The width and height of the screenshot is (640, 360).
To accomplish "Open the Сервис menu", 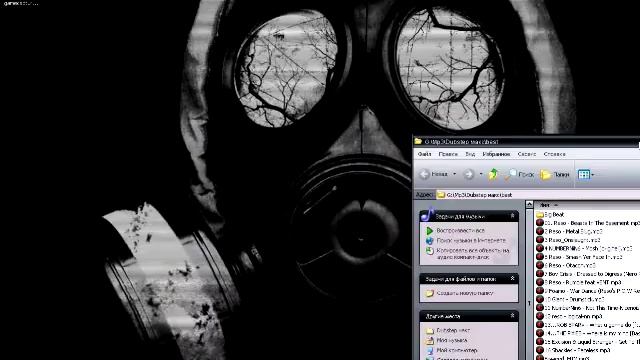I will [x=527, y=154].
